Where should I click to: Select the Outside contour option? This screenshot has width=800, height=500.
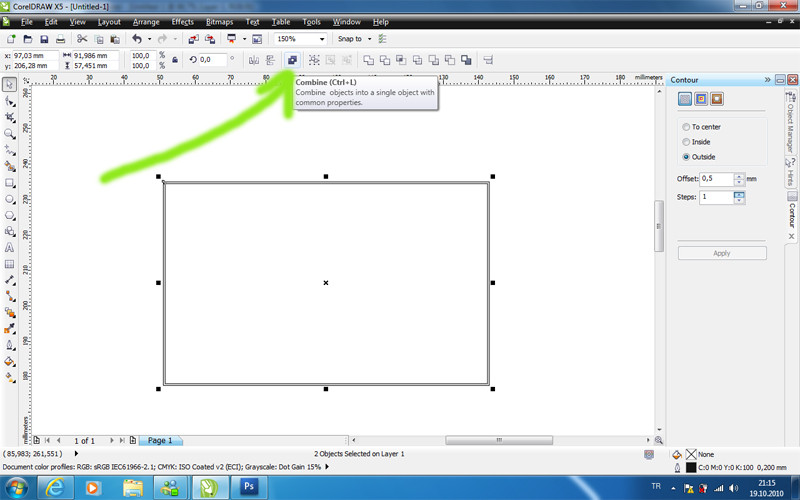coord(686,157)
